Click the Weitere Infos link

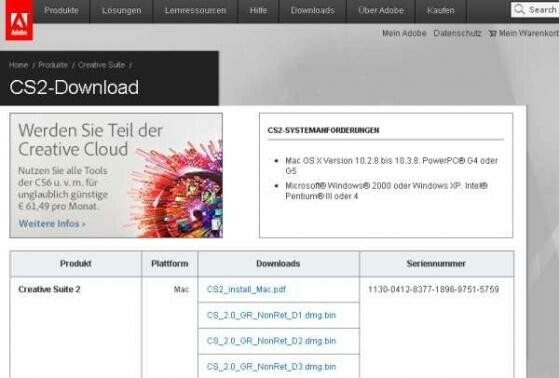click(x=52, y=224)
